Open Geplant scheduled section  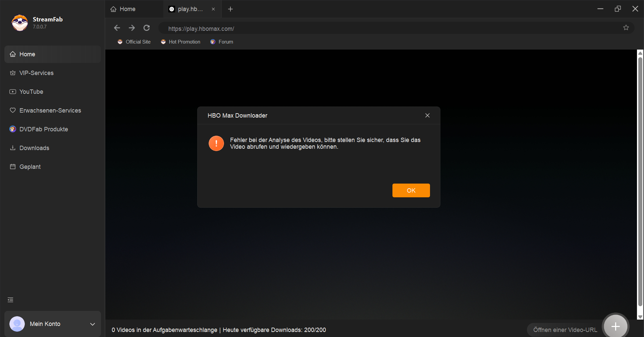tap(53, 167)
